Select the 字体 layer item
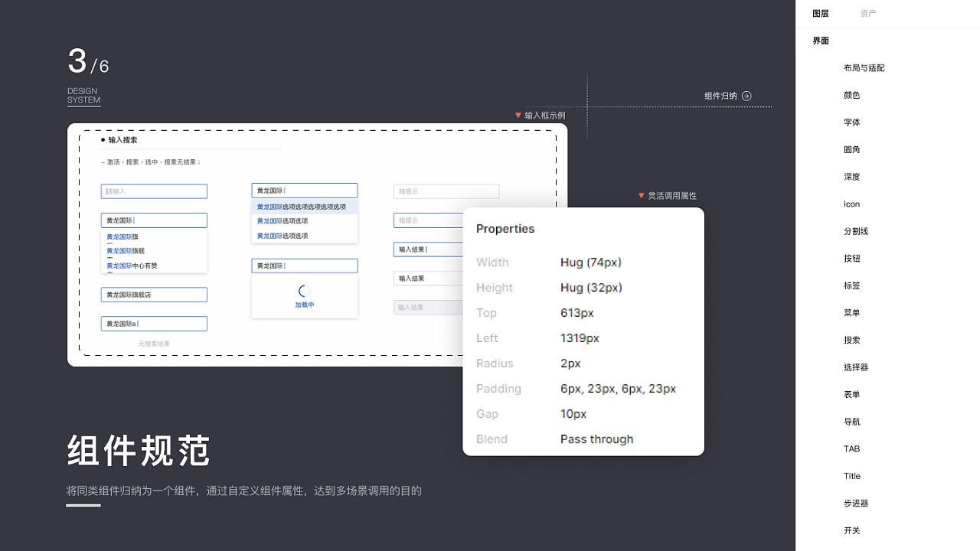980x551 pixels. tap(851, 122)
